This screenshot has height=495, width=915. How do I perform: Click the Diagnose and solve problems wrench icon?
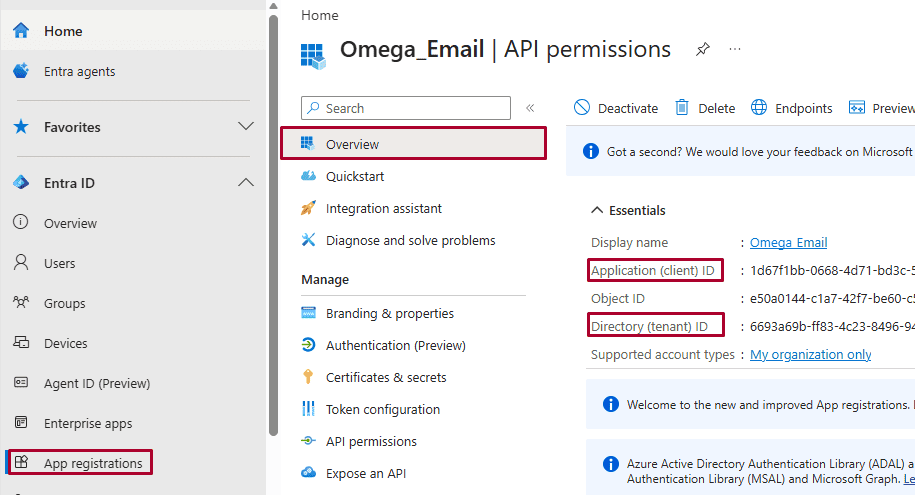click(308, 240)
